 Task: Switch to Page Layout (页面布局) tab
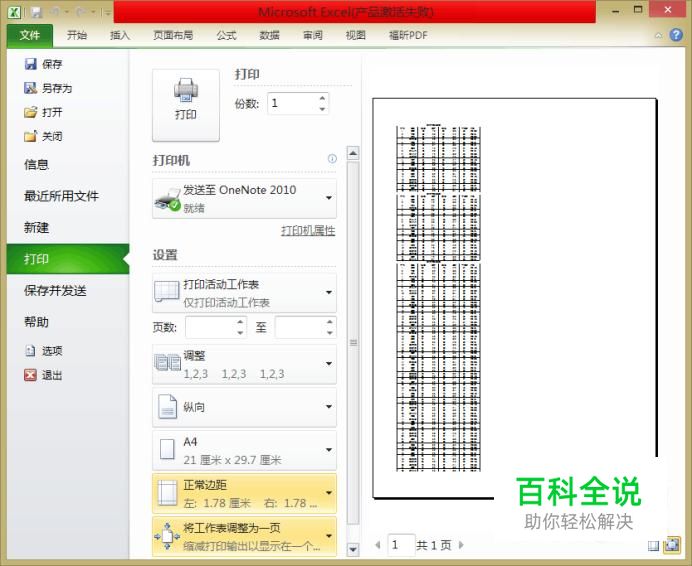point(173,35)
